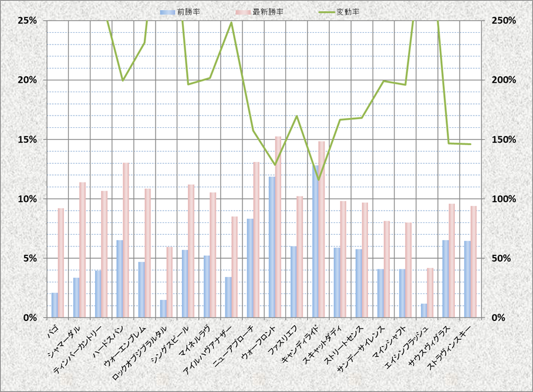
Task: Select the pink 最新勝率 bar for ウォーフロント
Action: [x=278, y=227]
